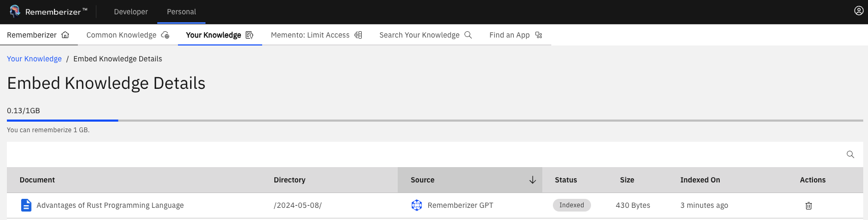Click the storage usage progress bar
Image resolution: width=868 pixels, height=220 pixels.
(434, 121)
